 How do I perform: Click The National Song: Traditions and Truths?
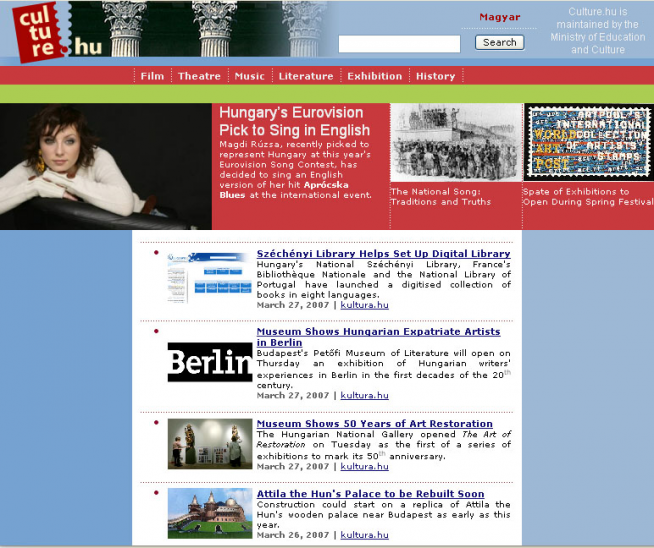pyautogui.click(x=440, y=196)
